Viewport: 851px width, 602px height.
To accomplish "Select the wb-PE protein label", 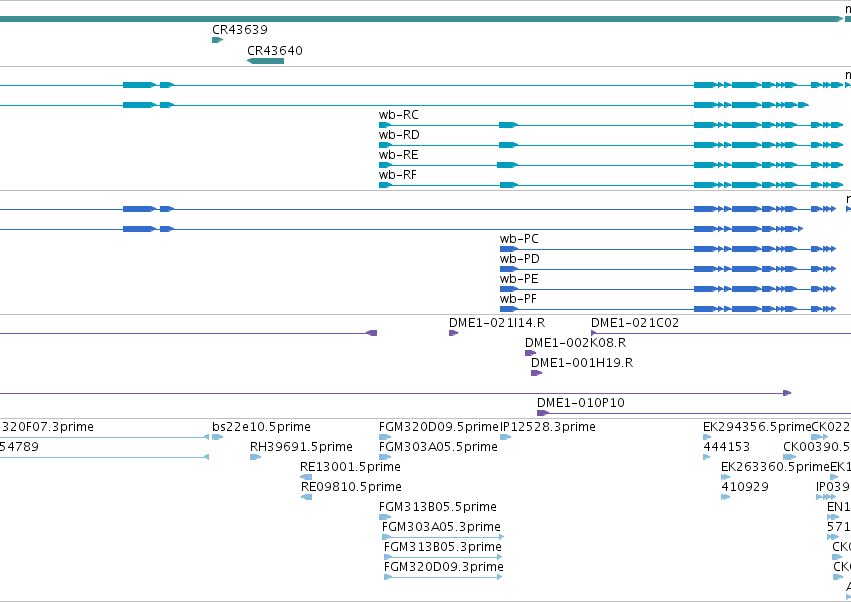I will [x=519, y=278].
